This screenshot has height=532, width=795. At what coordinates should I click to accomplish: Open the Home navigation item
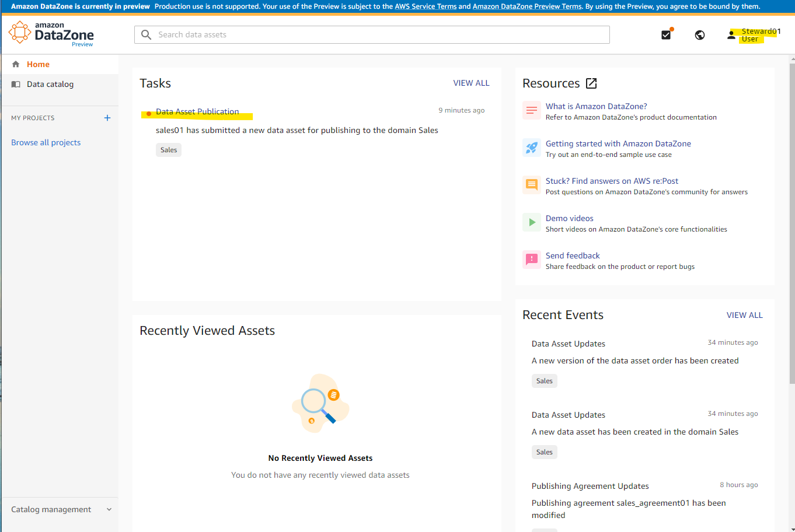coord(60,64)
